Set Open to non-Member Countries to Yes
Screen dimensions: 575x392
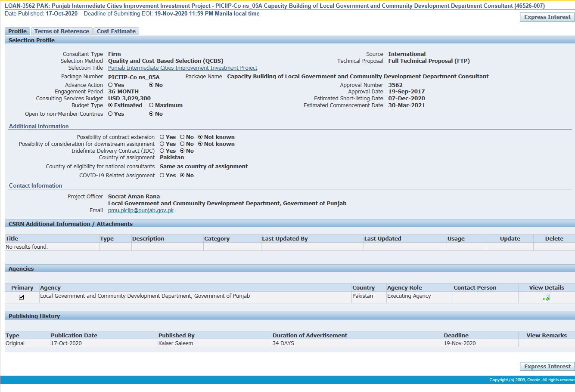pyautogui.click(x=110, y=114)
